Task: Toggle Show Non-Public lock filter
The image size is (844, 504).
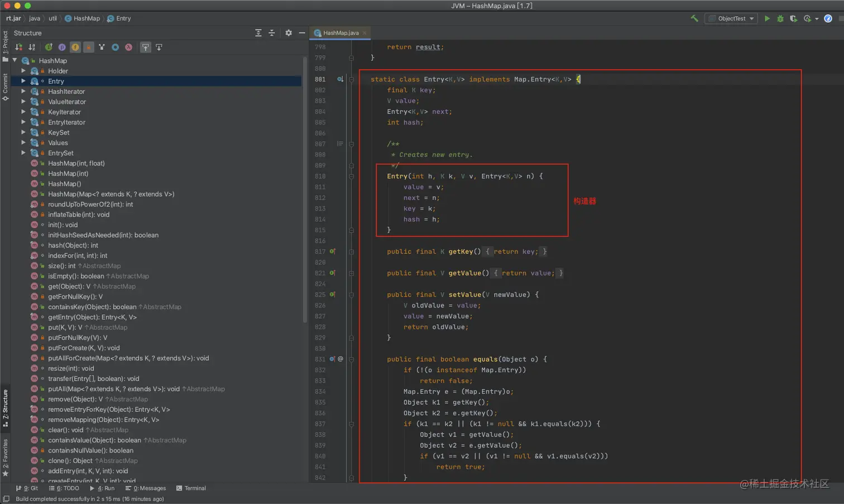Action: (x=89, y=47)
